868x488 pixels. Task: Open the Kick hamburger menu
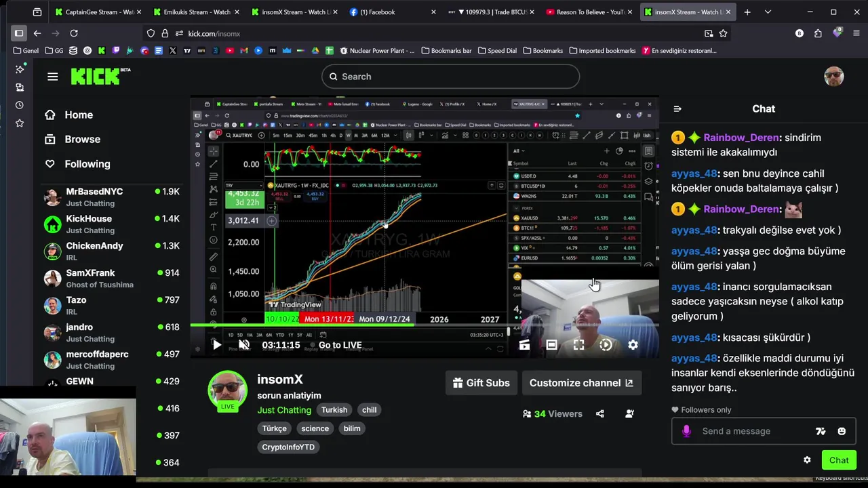(52, 77)
